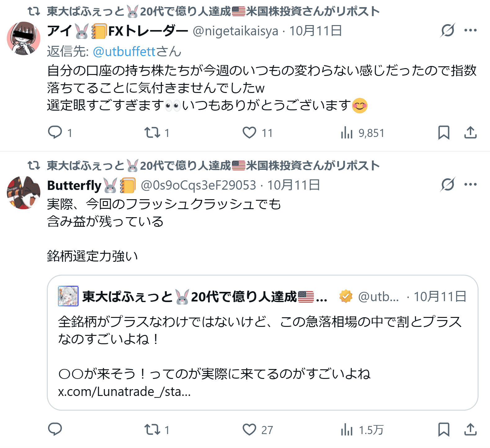Repost アイ FXトレーダー's post
Screen dimensions: 490x448
point(152,133)
